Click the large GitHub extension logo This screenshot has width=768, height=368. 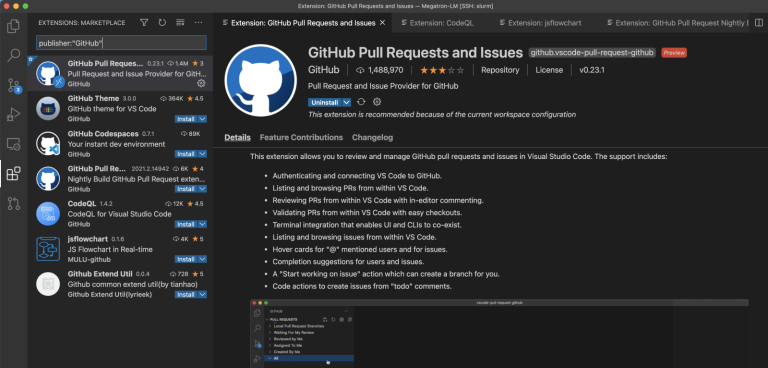[261, 80]
